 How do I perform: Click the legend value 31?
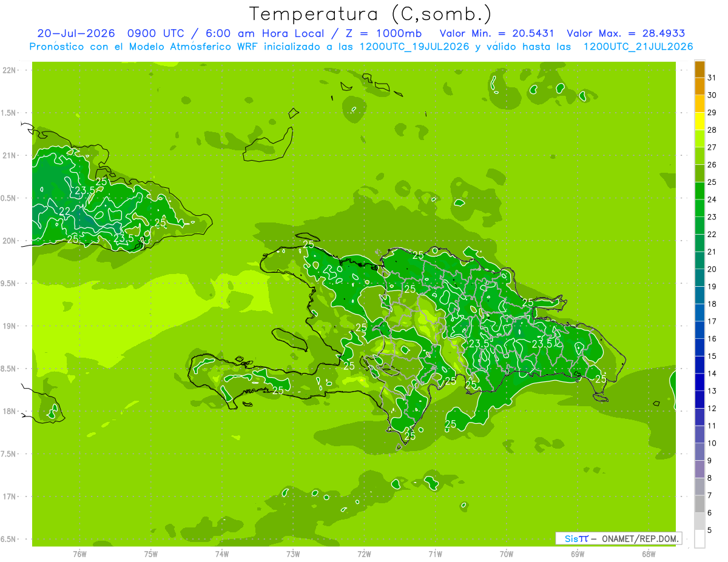coord(712,78)
